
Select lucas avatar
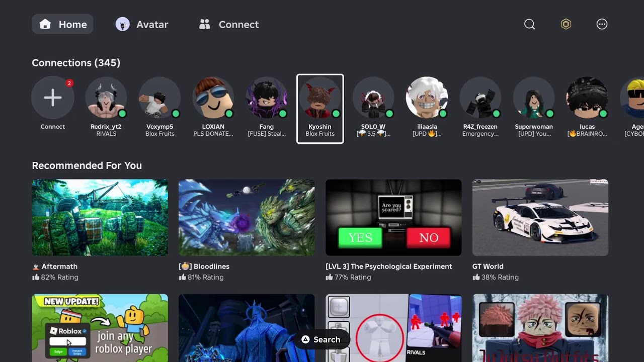pyautogui.click(x=587, y=98)
